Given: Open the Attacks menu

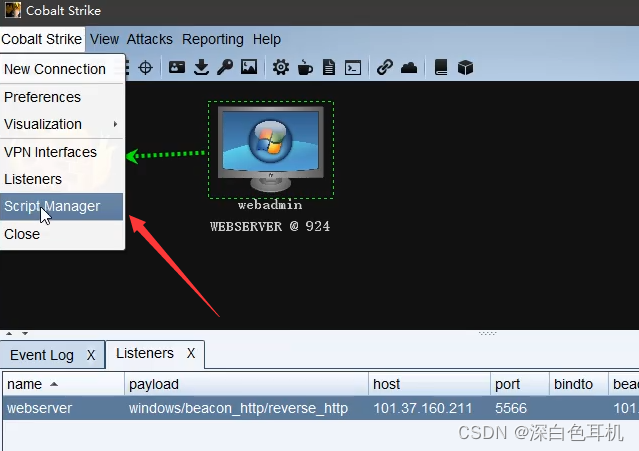Looking at the screenshot, I should click(x=150, y=40).
